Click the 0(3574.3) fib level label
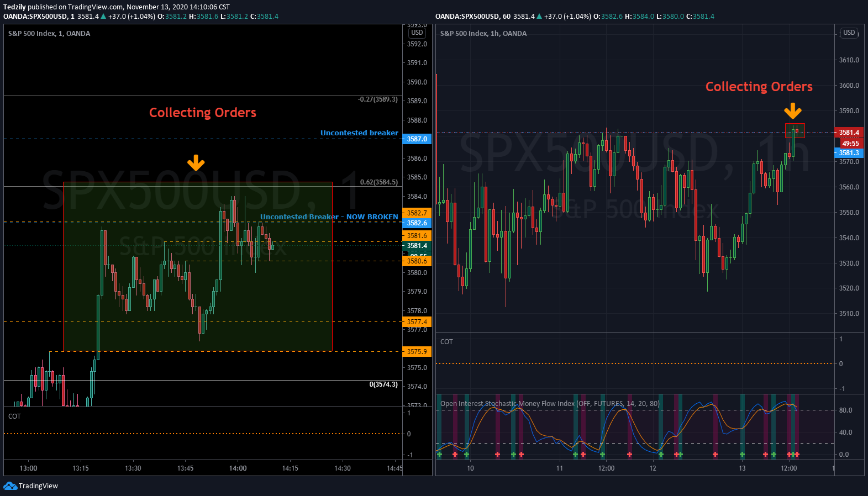 383,384
